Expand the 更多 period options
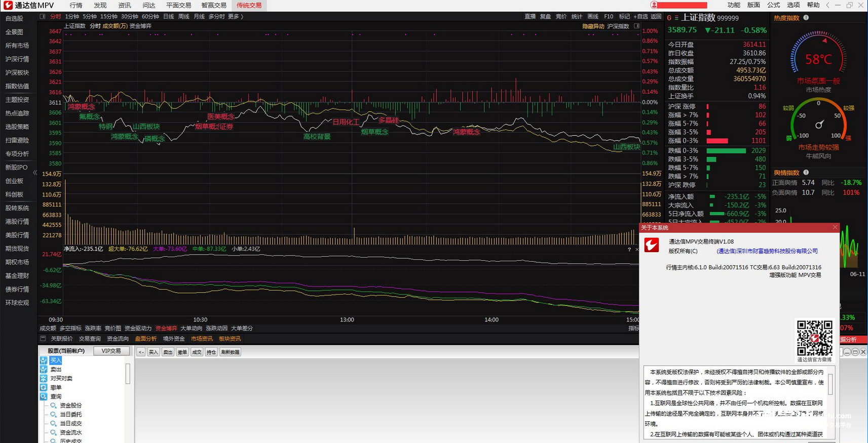The image size is (868, 443). click(236, 17)
